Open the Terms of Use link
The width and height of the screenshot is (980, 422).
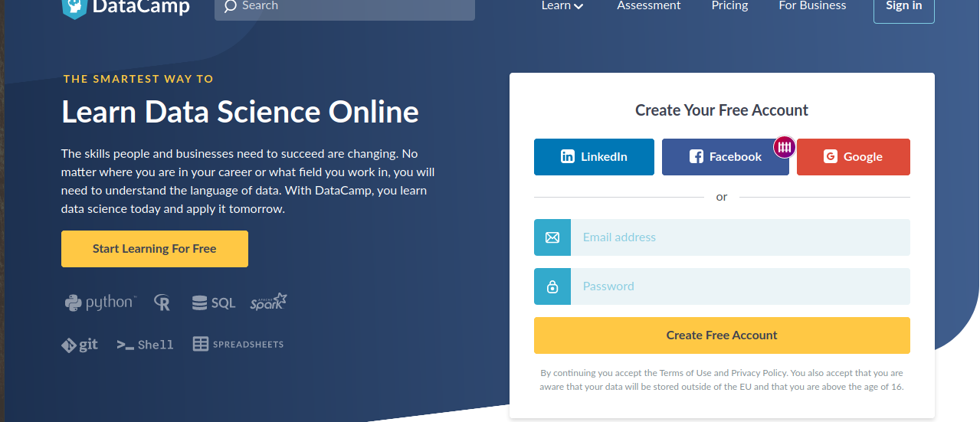pyautogui.click(x=685, y=373)
